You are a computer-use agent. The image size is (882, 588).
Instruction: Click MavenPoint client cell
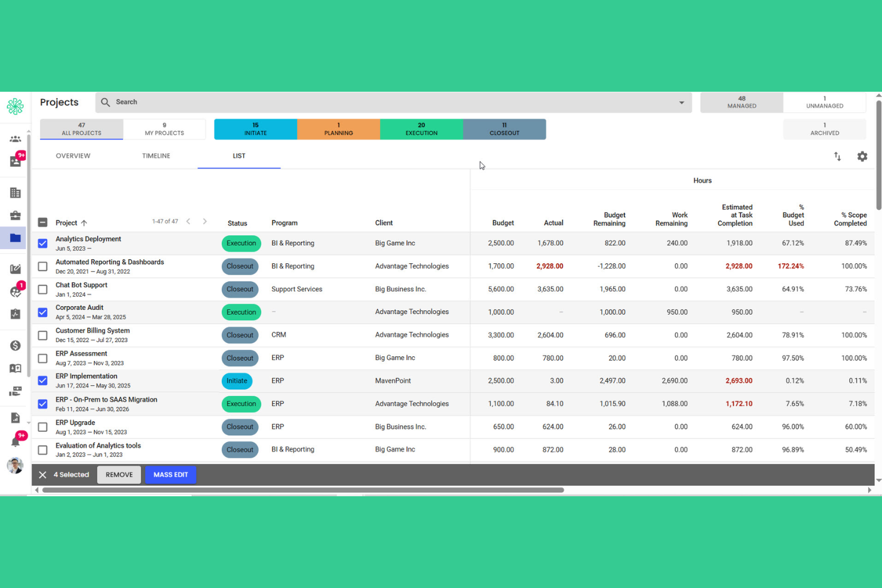(x=393, y=381)
